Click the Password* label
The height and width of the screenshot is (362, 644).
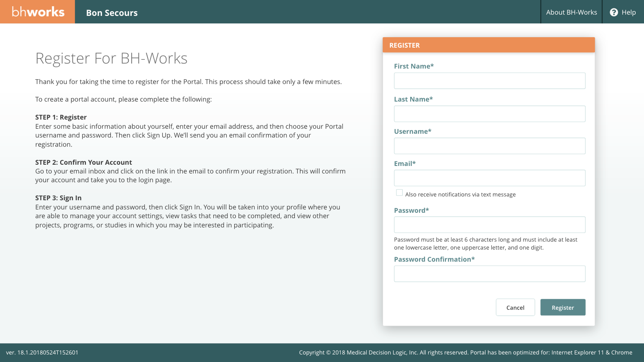tap(411, 210)
